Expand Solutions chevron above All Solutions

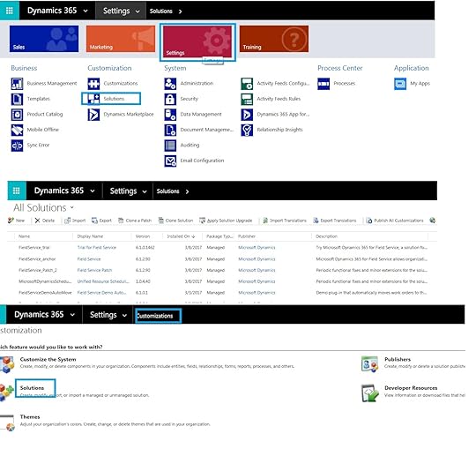point(187,191)
